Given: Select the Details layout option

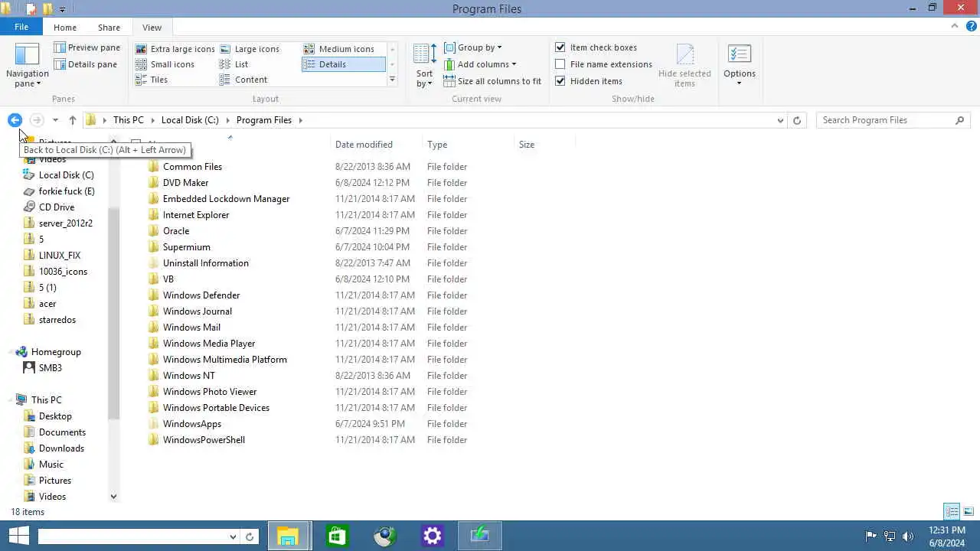Looking at the screenshot, I should click(343, 64).
